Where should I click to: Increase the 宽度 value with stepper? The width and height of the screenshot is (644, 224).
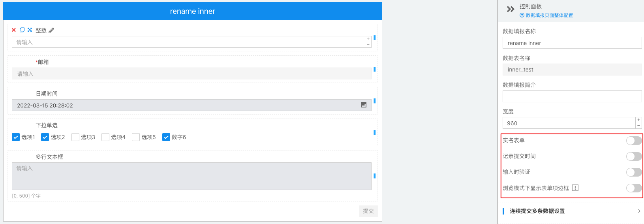click(x=638, y=120)
